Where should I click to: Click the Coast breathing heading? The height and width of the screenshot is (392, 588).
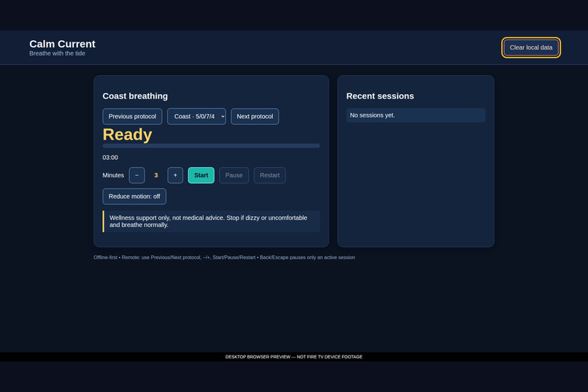click(135, 96)
